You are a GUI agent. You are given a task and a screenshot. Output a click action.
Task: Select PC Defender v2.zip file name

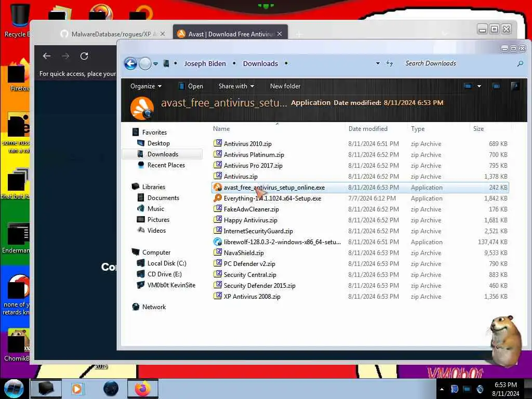249,263
